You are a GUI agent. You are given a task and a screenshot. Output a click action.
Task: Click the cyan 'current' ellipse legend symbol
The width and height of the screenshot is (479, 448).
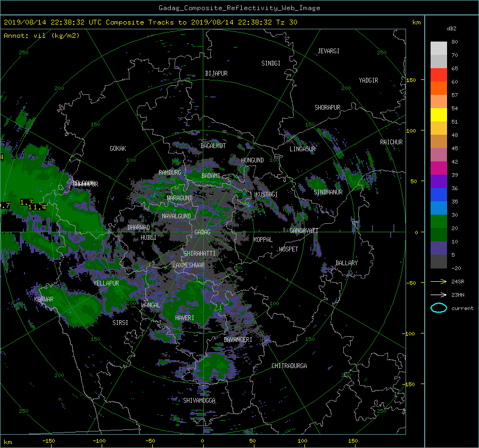[x=439, y=308]
